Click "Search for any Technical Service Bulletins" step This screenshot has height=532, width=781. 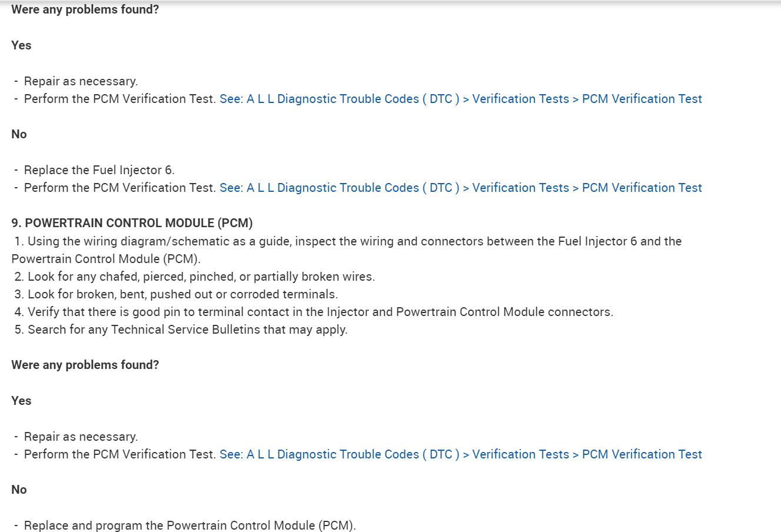tap(187, 330)
